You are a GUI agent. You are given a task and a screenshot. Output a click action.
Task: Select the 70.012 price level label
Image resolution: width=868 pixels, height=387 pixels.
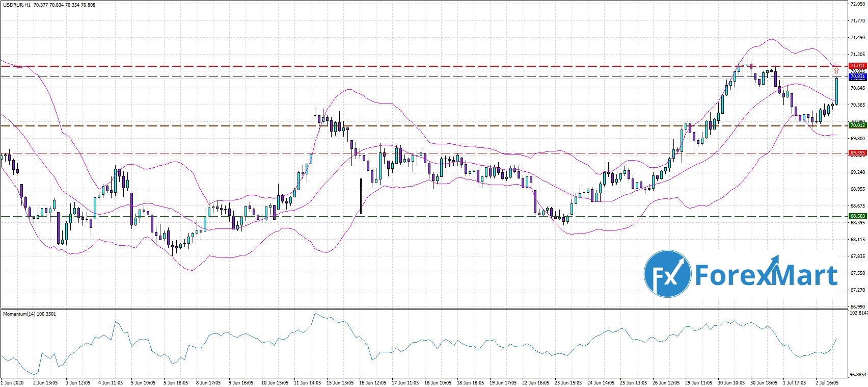point(858,125)
